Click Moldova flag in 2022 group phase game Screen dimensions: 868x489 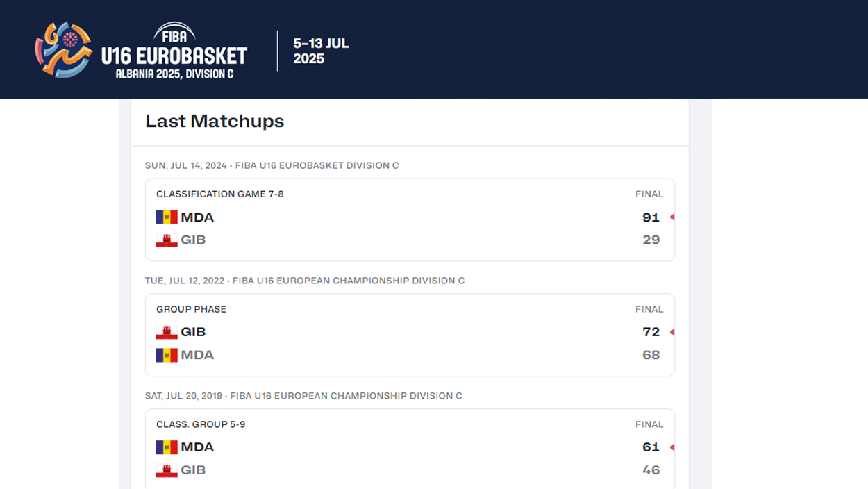point(167,355)
